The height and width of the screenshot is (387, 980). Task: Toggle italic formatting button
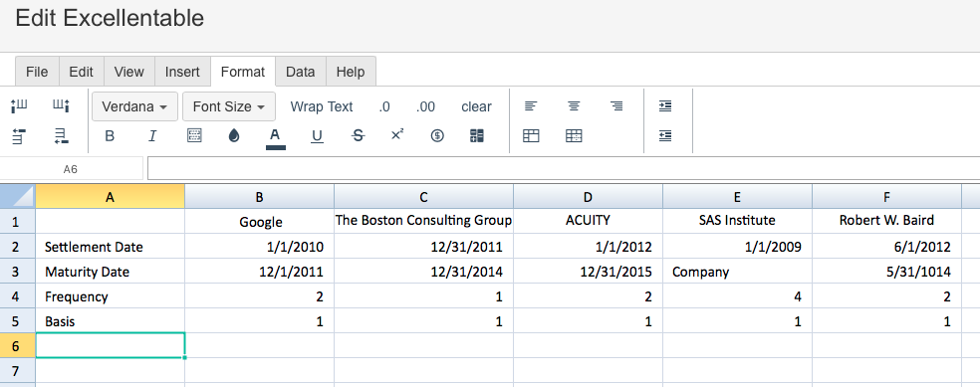point(151,135)
